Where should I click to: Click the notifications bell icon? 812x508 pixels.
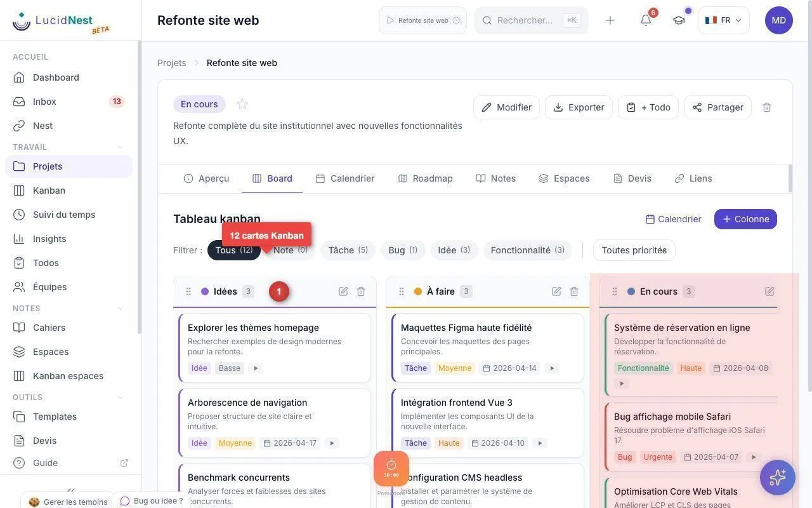click(646, 20)
